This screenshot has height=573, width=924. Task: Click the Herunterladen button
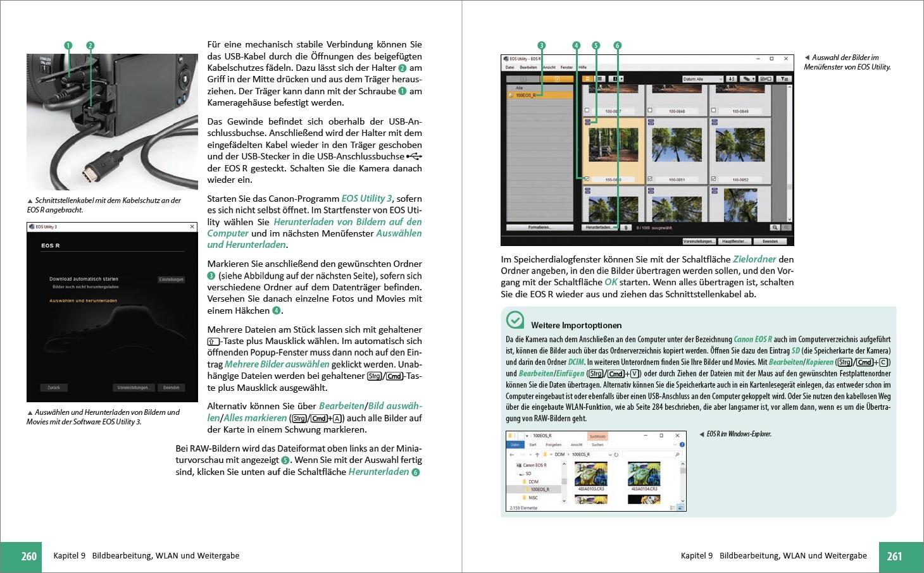pyautogui.click(x=598, y=228)
